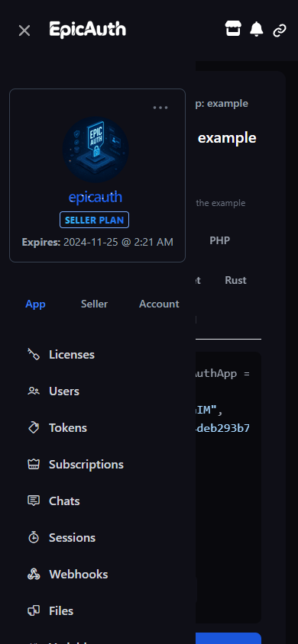Click the Tokens tag icon
This screenshot has height=644, width=298.
[x=34, y=427]
